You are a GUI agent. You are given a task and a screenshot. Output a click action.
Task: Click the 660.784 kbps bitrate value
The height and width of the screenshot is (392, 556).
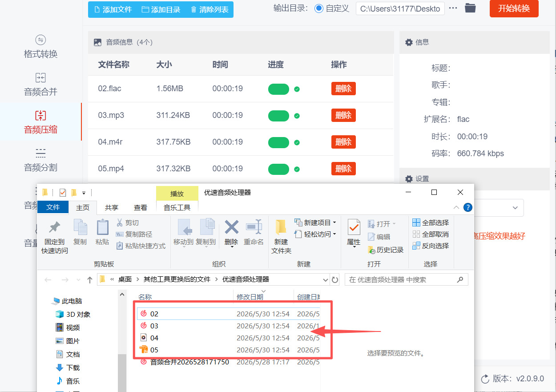(480, 154)
